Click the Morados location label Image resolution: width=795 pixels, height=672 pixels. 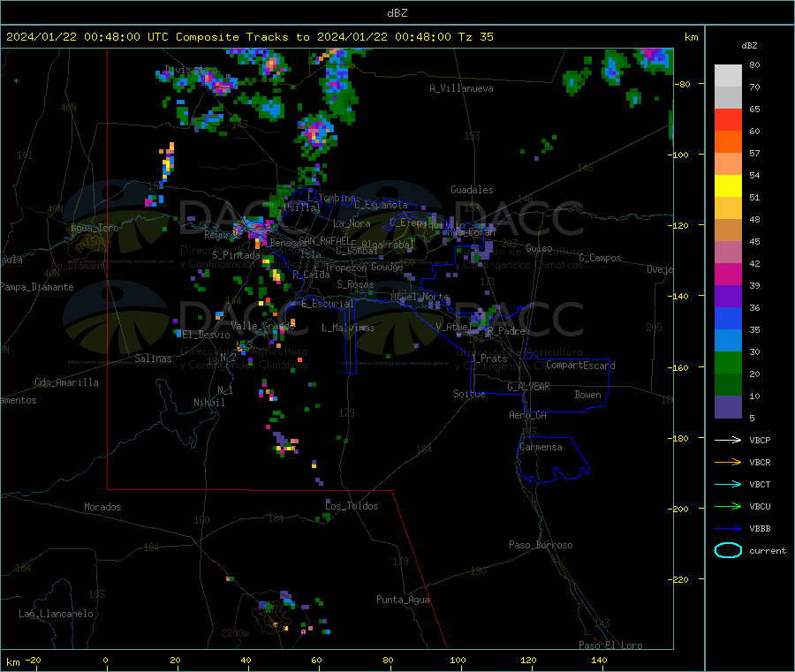pyautogui.click(x=102, y=507)
